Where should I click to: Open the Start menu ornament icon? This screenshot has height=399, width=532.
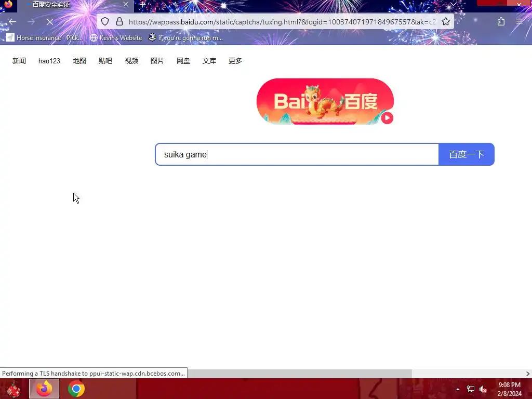pyautogui.click(x=14, y=389)
